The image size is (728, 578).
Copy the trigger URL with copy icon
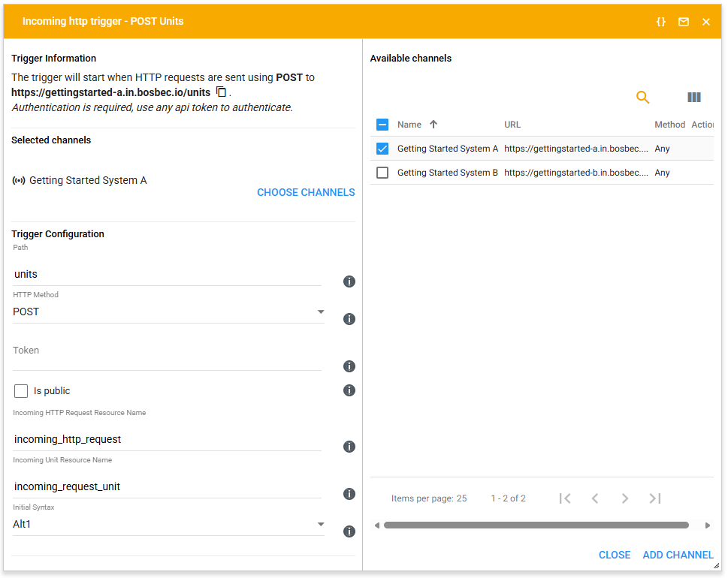point(221,92)
